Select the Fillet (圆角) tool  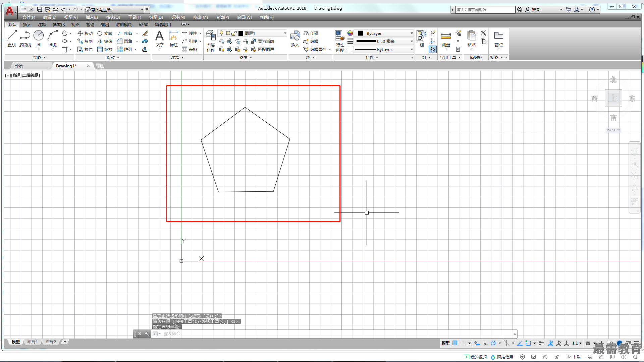pos(125,41)
